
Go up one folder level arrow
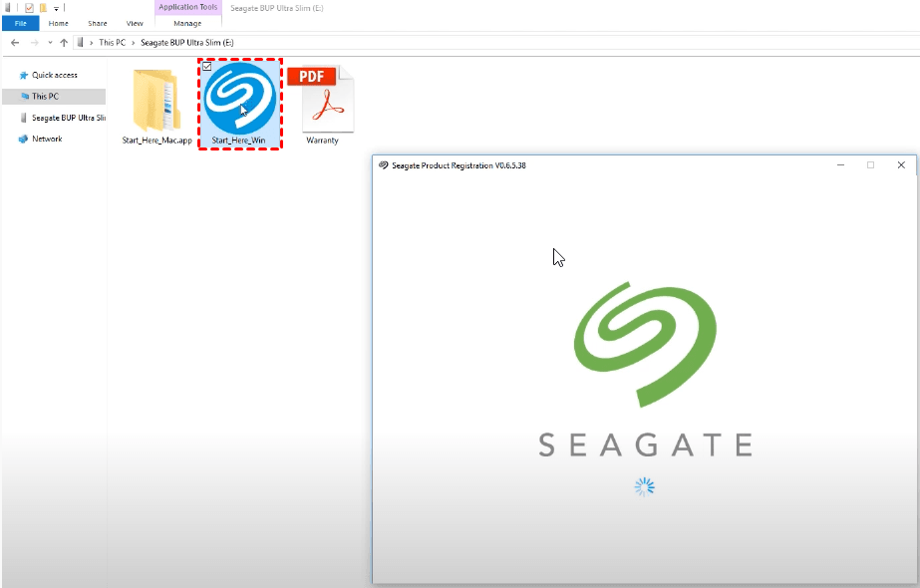click(64, 42)
